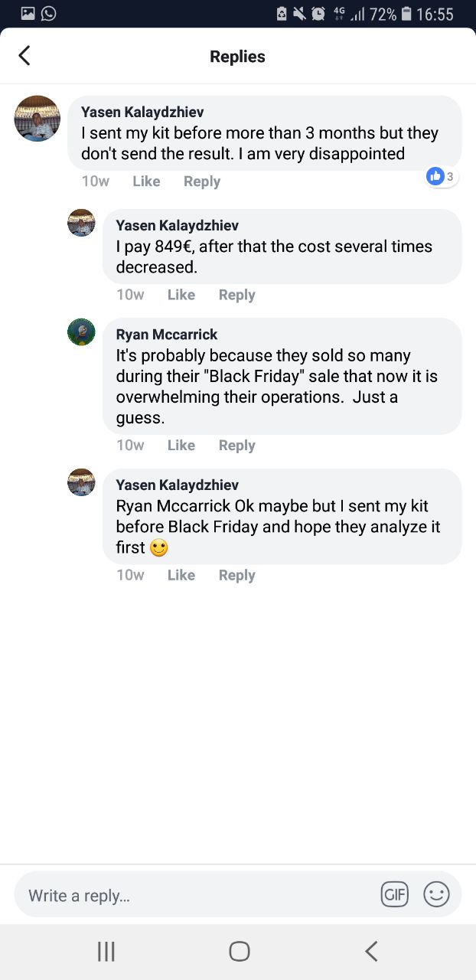Open Ryan Mccarrick's profile picture

[81, 332]
